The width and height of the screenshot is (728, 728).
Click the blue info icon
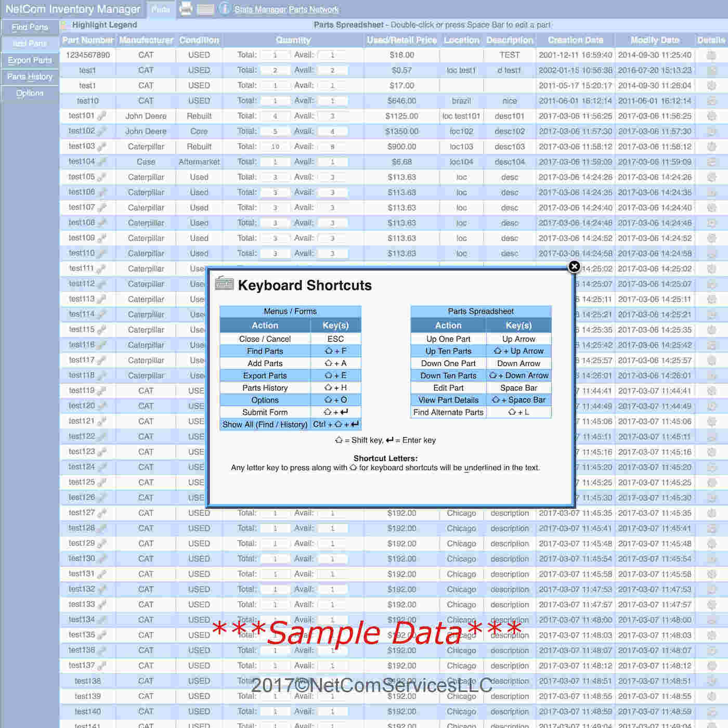point(225,8)
